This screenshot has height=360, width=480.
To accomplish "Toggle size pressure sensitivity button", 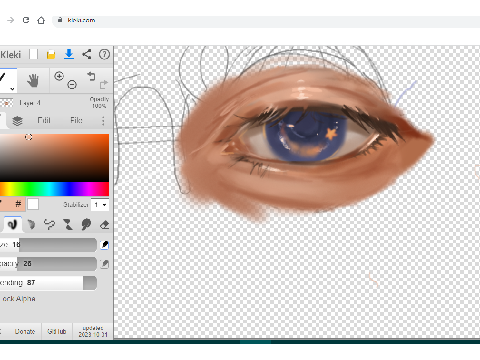I will (x=104, y=245).
